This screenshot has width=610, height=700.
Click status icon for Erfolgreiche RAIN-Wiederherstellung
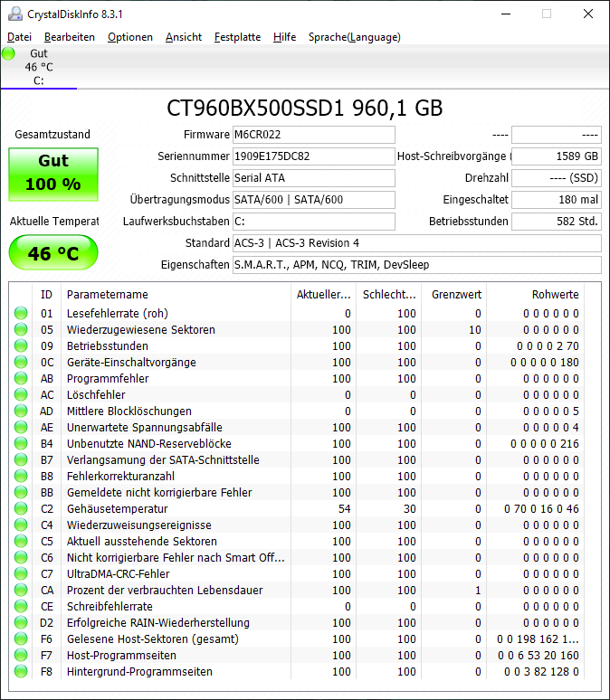(21, 623)
